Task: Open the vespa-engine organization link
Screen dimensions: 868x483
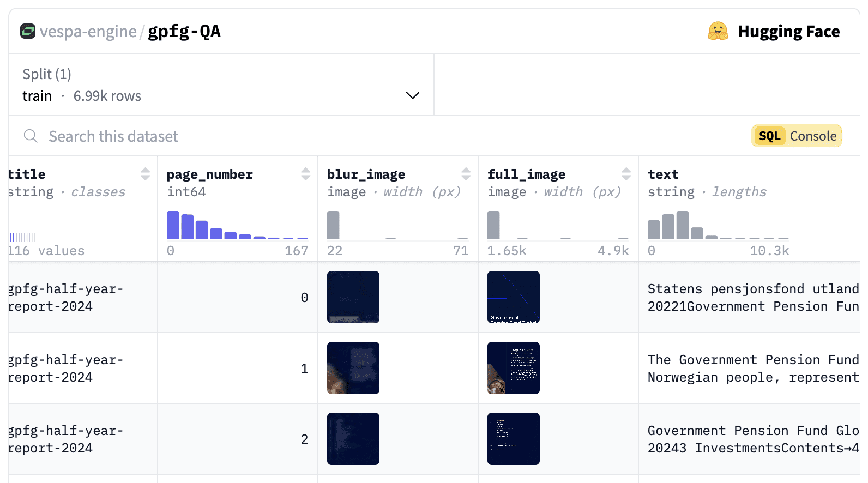Action: [88, 32]
